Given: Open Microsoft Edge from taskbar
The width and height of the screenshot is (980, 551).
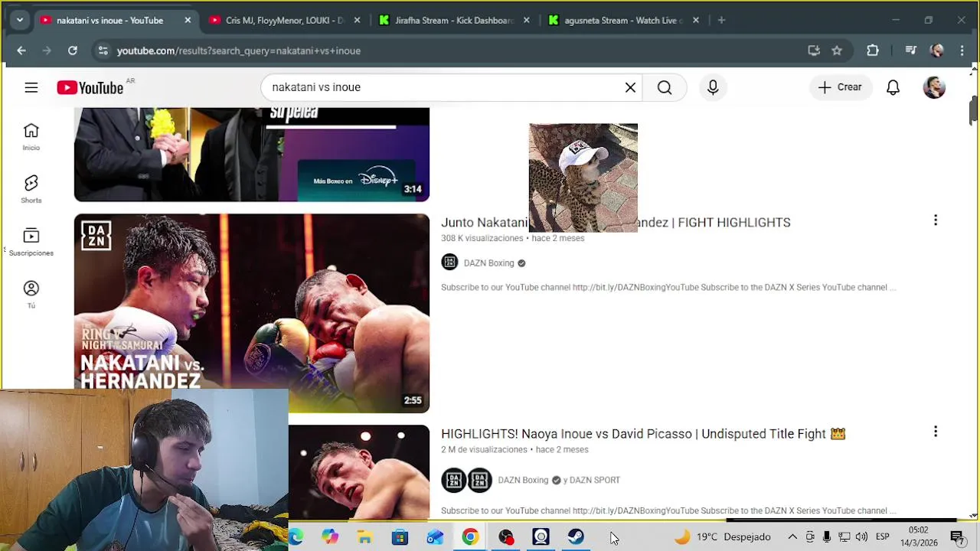Looking at the screenshot, I should [x=296, y=536].
